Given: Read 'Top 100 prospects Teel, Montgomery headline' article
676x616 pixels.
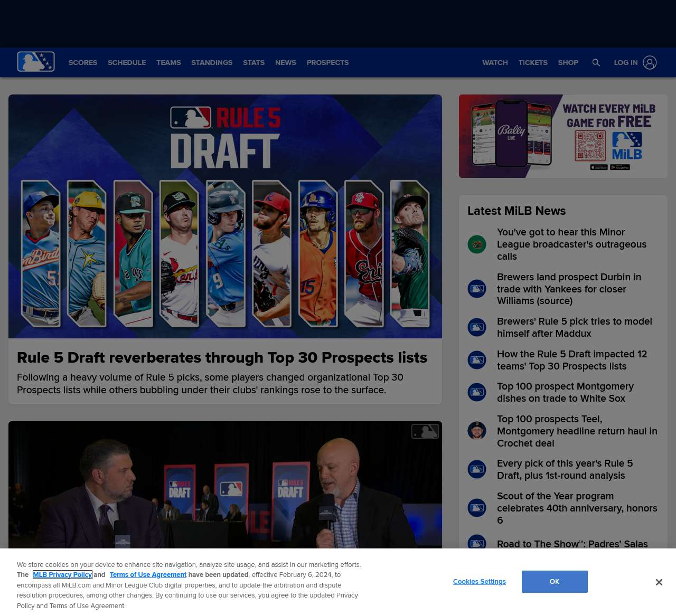Looking at the screenshot, I should tap(577, 431).
